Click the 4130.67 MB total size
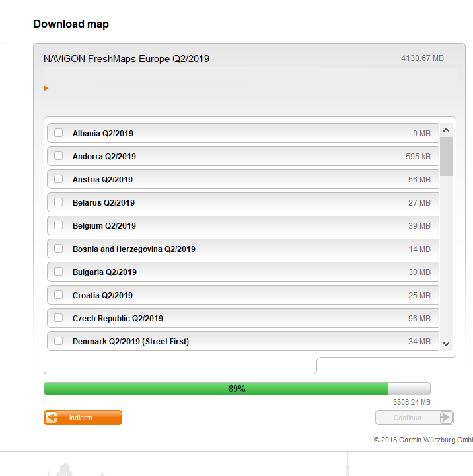The image size is (473, 476). 422,58
